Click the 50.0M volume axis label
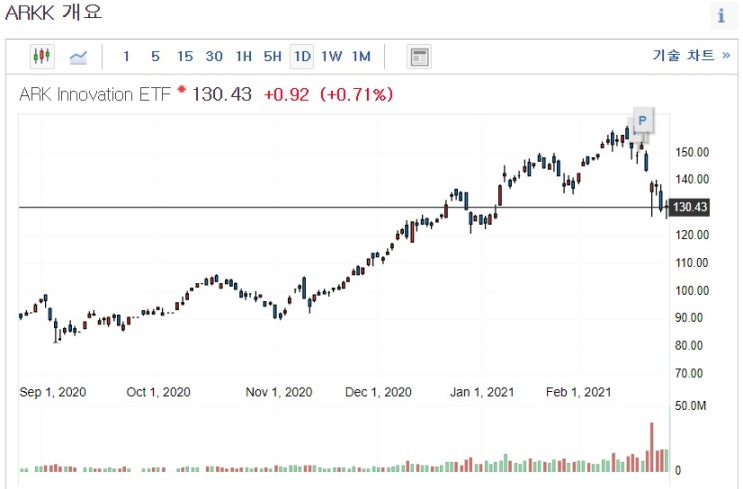 click(x=690, y=406)
